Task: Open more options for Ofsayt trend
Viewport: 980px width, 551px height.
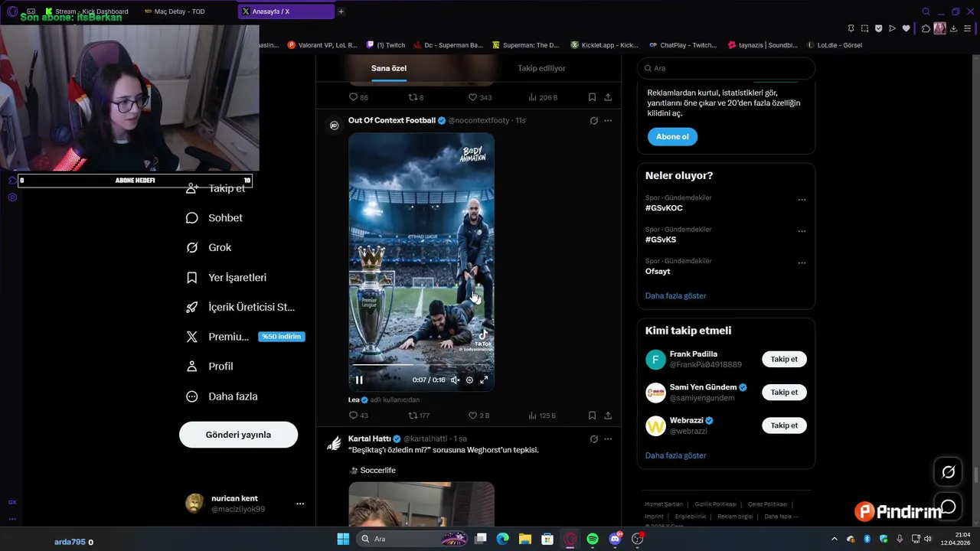Action: point(802,262)
